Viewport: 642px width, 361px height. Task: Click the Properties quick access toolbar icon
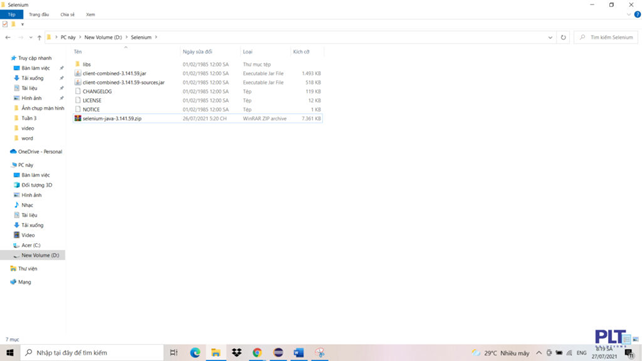[x=5, y=24]
